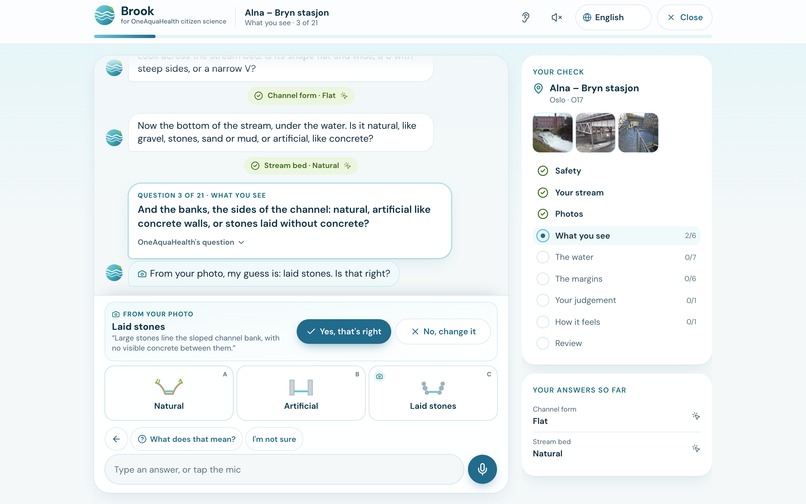The height and width of the screenshot is (504, 806).
Task: Click camera badge on Laid stones card
Action: coord(379,376)
